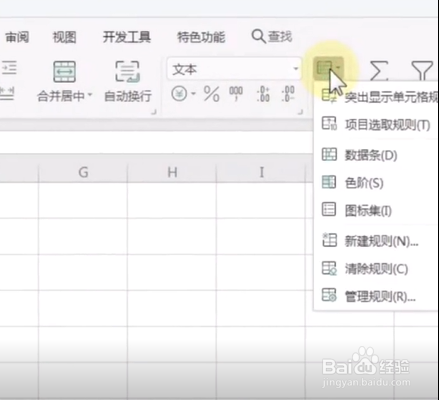Open 突出显示单元格规则 submenu

pyautogui.click(x=376, y=97)
